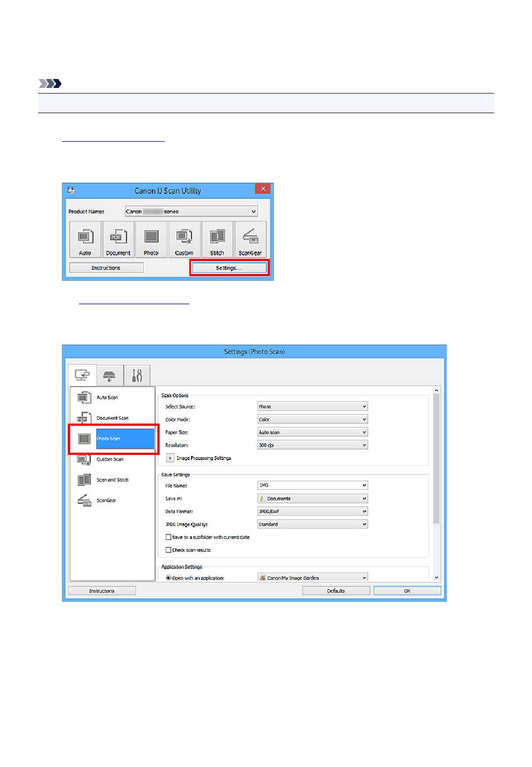Select Scan and Stitch in sidebar
Viewport: 532px width, 767px height.
(112, 480)
